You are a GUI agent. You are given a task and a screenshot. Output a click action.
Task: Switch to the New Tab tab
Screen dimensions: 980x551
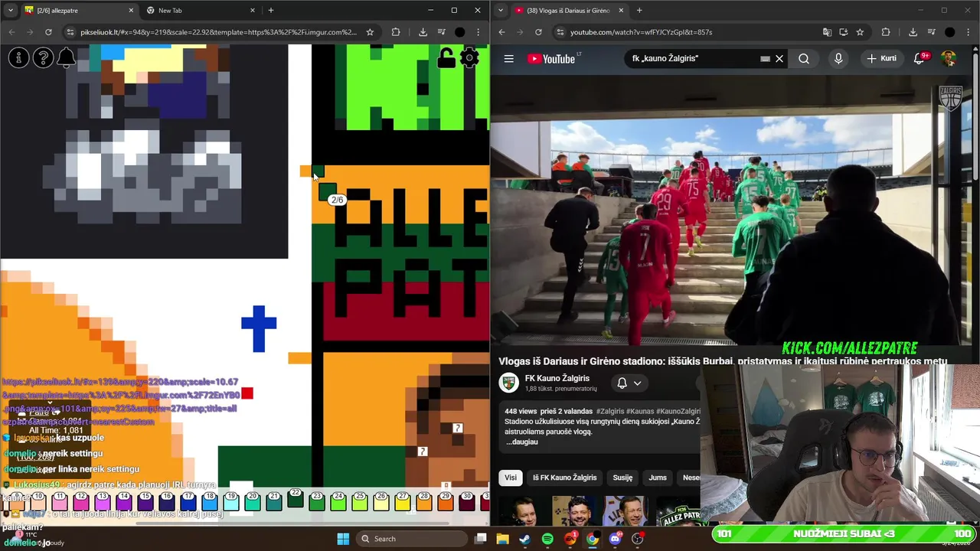click(201, 11)
